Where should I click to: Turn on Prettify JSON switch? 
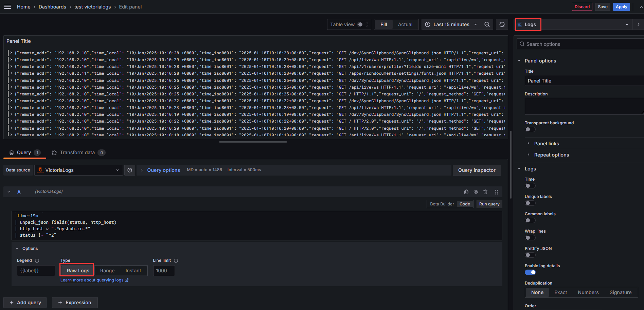[x=530, y=255]
